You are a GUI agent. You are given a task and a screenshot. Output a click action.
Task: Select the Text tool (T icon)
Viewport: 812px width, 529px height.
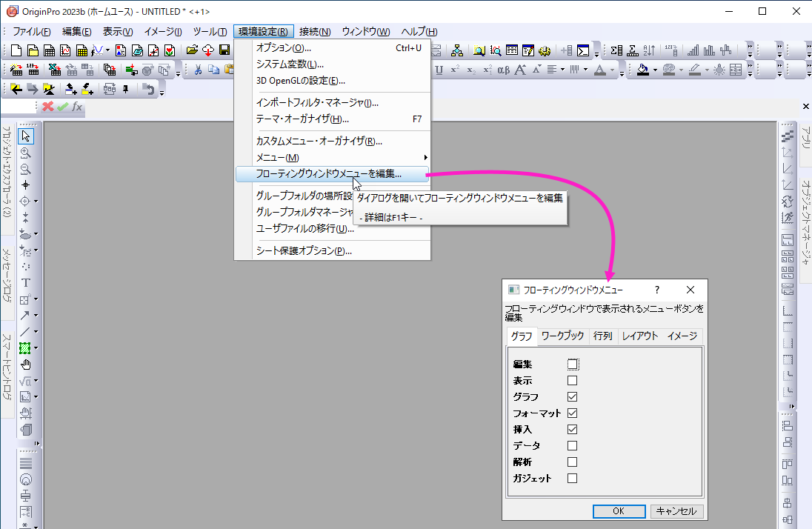pyautogui.click(x=25, y=283)
